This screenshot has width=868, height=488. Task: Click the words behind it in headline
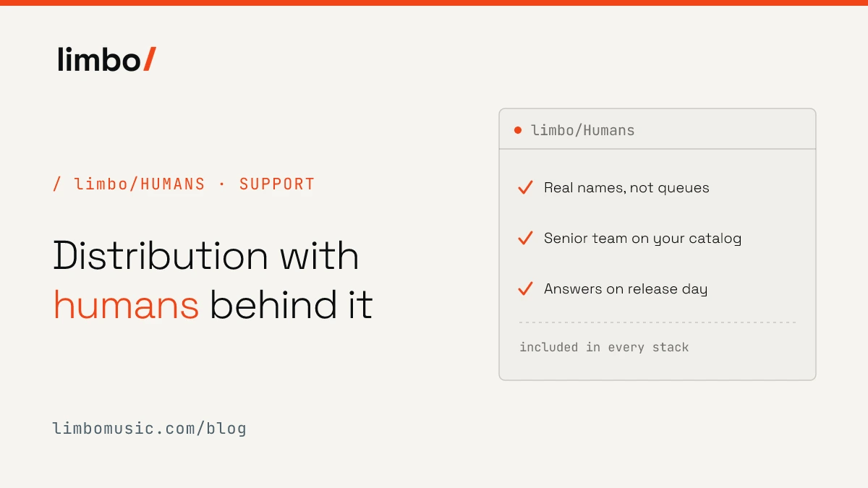pos(292,306)
